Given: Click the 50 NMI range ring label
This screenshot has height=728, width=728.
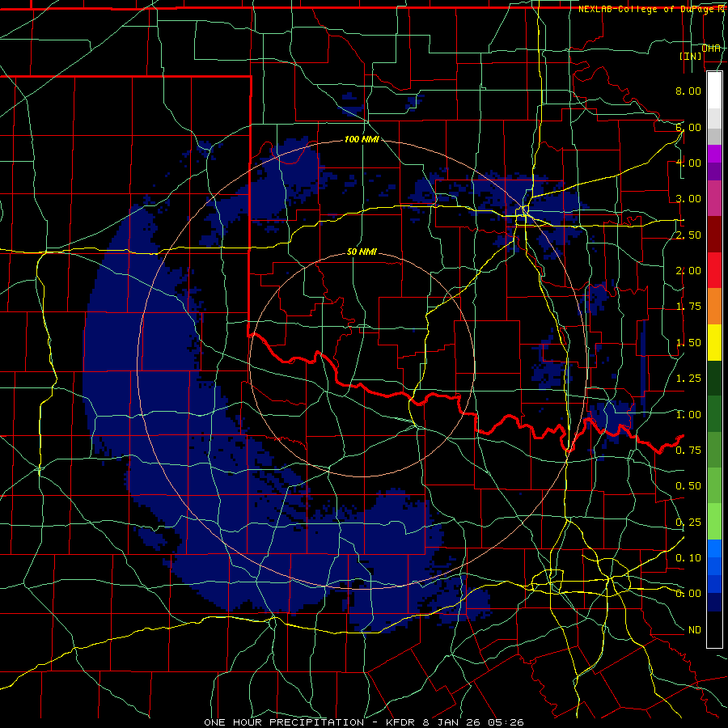Looking at the screenshot, I should 362,252.
